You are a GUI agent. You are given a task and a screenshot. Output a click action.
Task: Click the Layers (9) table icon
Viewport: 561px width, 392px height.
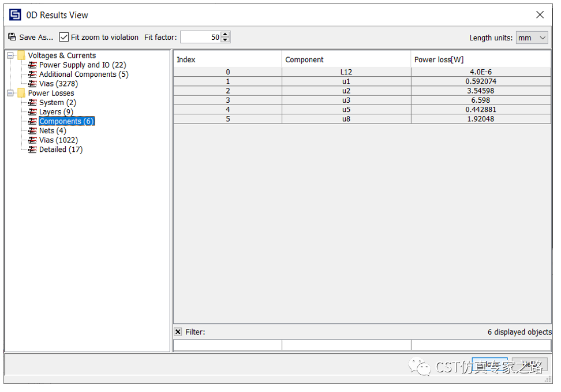32,111
